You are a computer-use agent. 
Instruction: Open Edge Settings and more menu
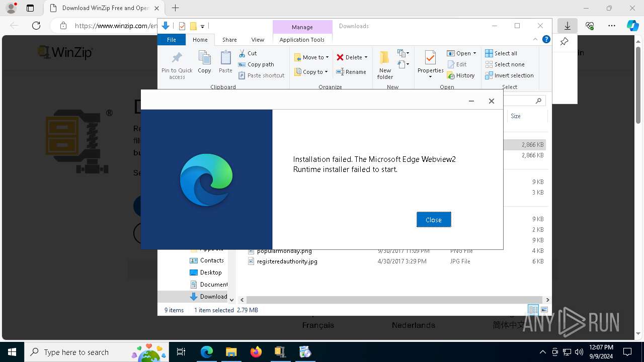pyautogui.click(x=612, y=26)
